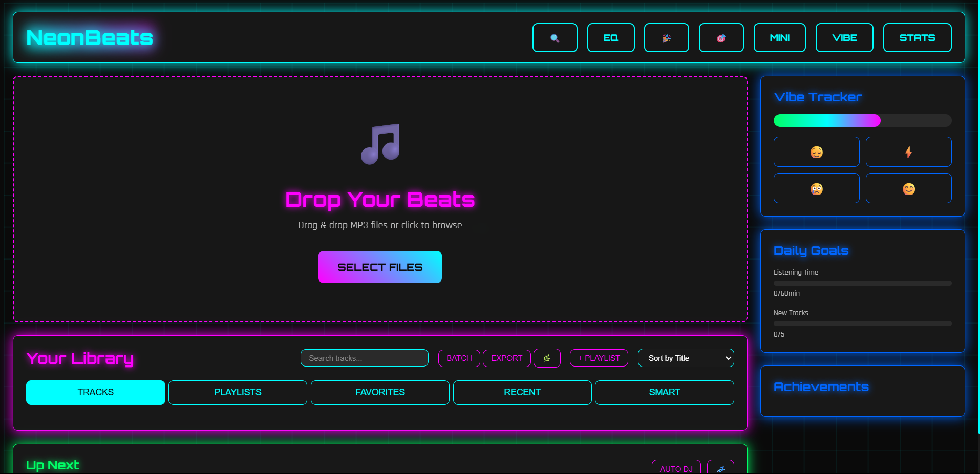Open the RECENT tab
This screenshot has width=980, height=474.
(522, 392)
